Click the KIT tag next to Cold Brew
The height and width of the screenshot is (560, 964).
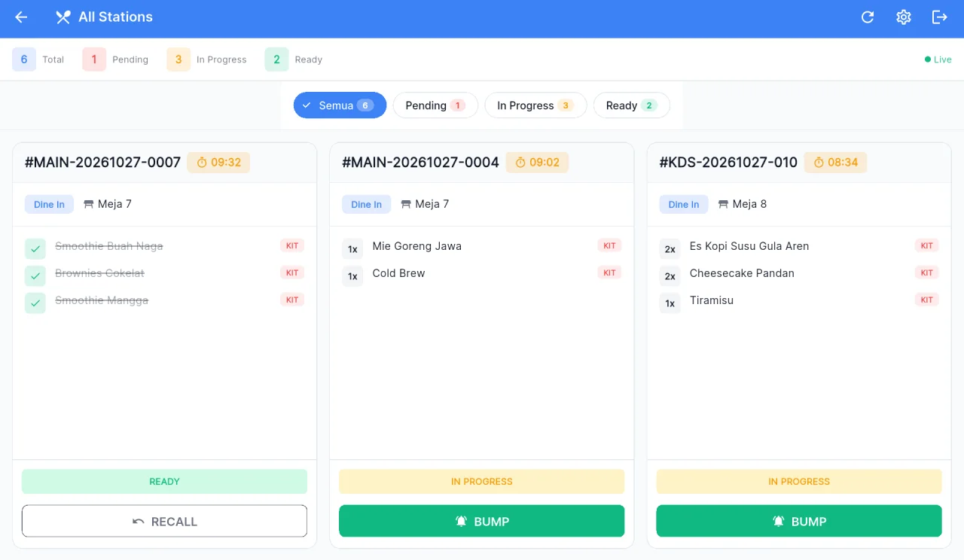[x=610, y=272]
